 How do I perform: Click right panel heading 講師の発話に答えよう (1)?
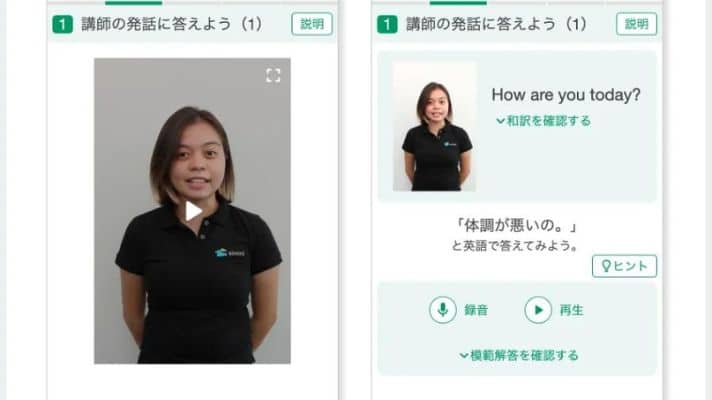496,24
